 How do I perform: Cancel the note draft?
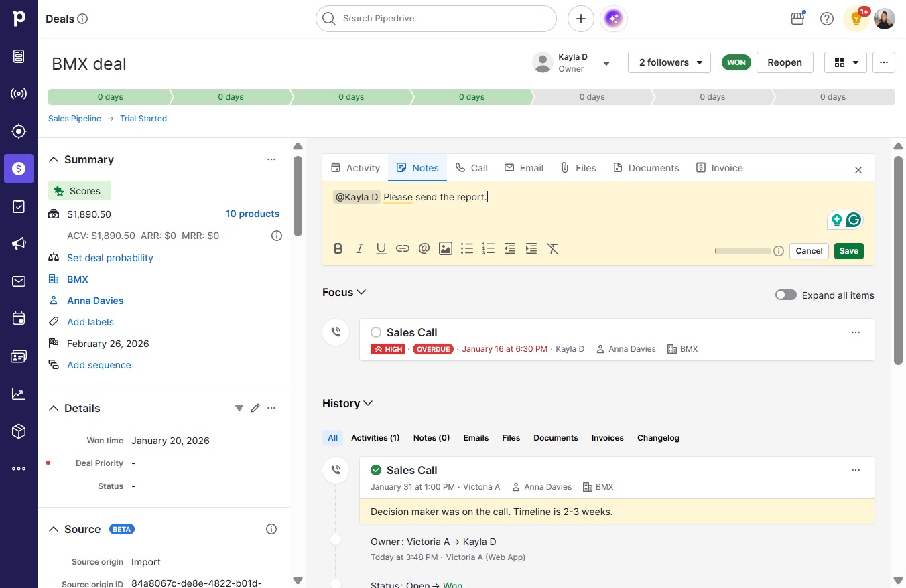click(x=809, y=251)
